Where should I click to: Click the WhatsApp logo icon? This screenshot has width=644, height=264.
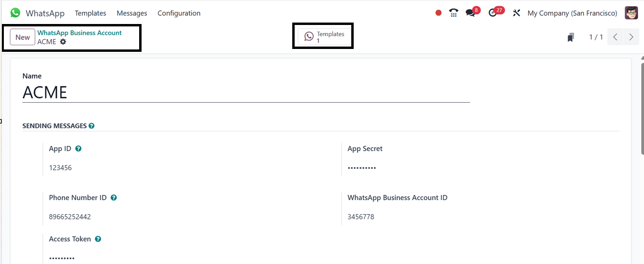pyautogui.click(x=15, y=13)
